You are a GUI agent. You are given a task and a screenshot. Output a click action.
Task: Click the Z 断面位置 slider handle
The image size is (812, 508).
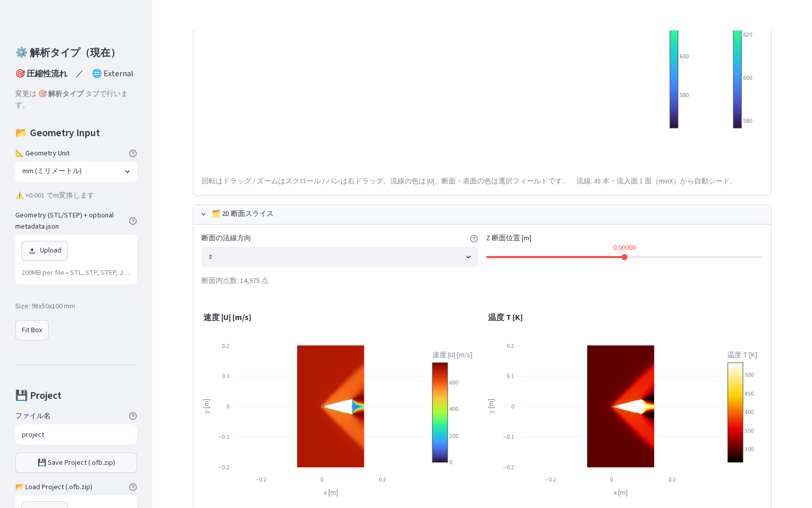coord(625,257)
